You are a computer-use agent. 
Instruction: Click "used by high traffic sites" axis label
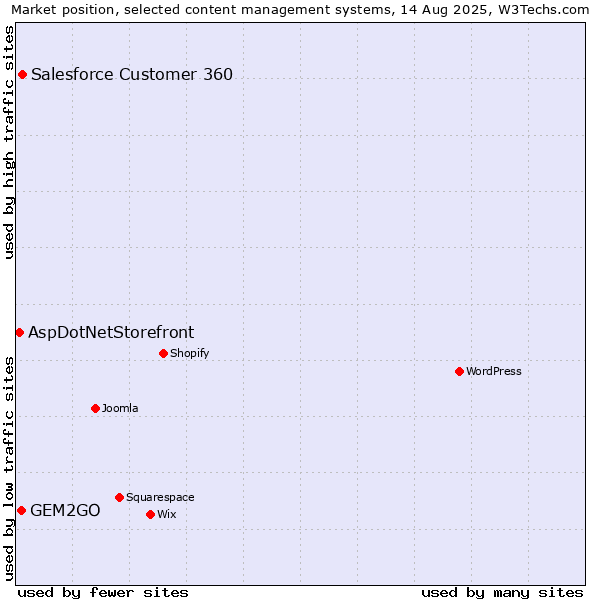point(8,142)
